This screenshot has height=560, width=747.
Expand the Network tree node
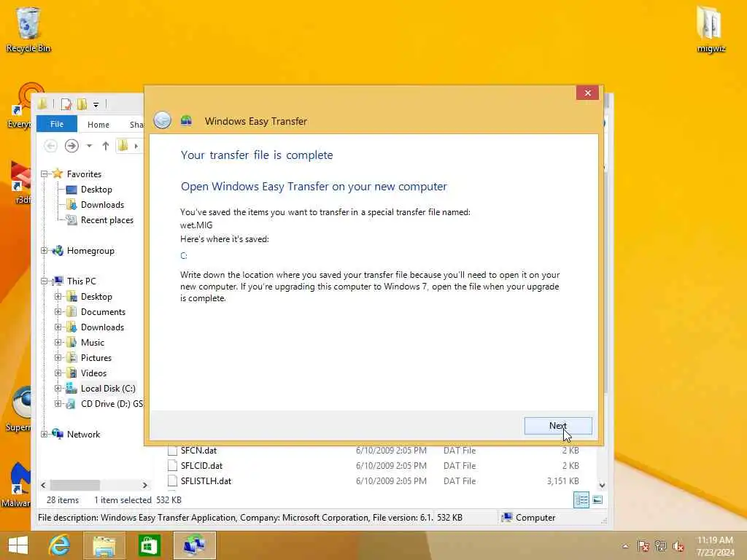(x=44, y=434)
